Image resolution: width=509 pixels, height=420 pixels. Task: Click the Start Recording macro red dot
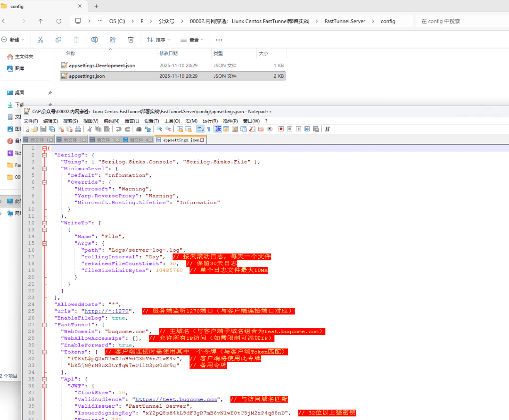(x=281, y=129)
